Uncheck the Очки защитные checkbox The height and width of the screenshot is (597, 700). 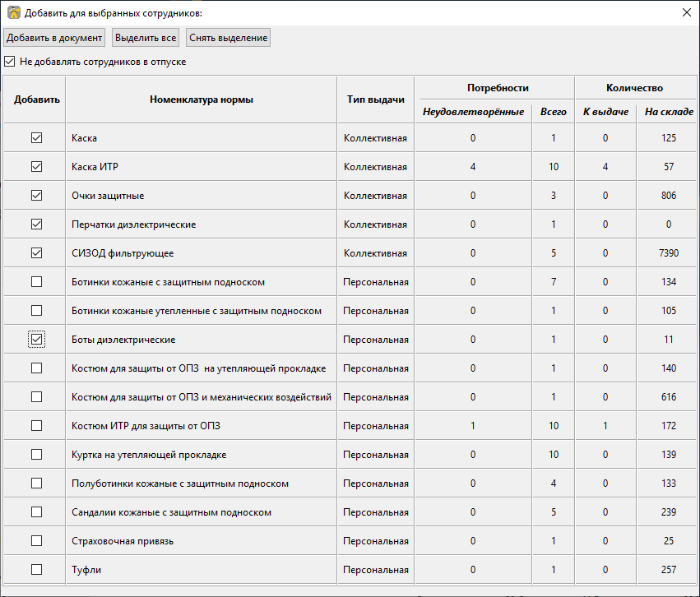pos(37,196)
